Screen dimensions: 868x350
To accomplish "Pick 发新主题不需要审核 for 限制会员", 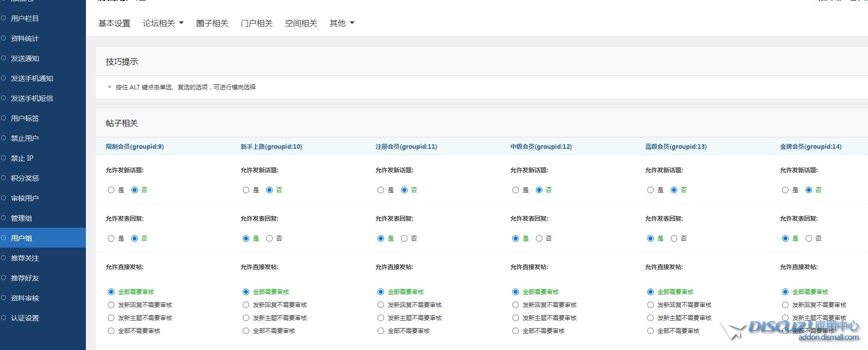I will tap(111, 318).
